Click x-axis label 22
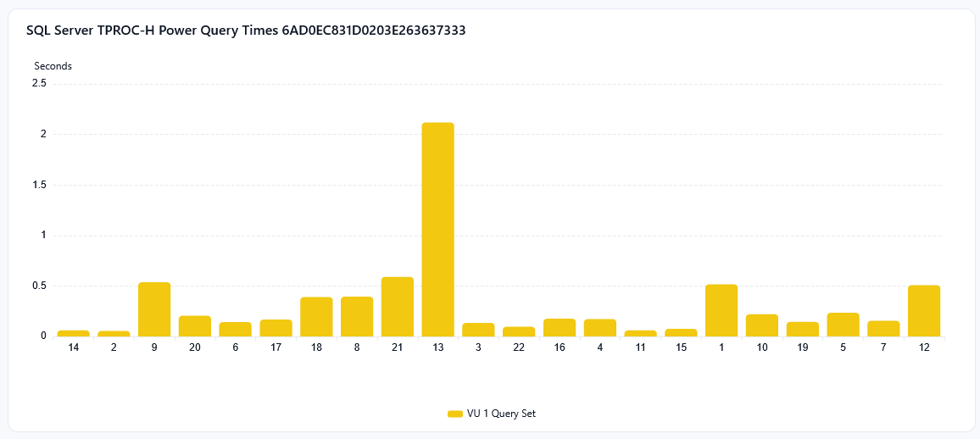The height and width of the screenshot is (439, 980). pos(519,348)
